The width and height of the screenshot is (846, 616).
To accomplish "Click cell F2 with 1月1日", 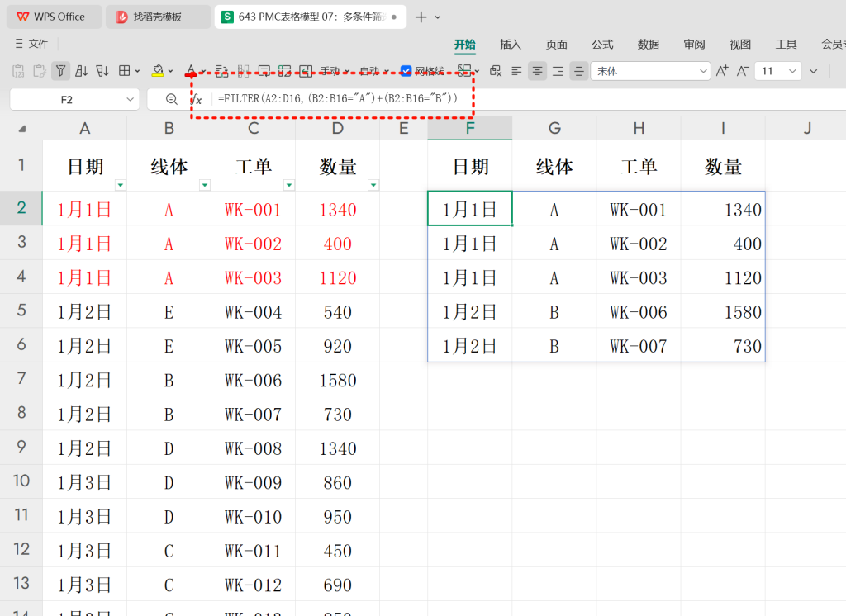I will point(470,209).
